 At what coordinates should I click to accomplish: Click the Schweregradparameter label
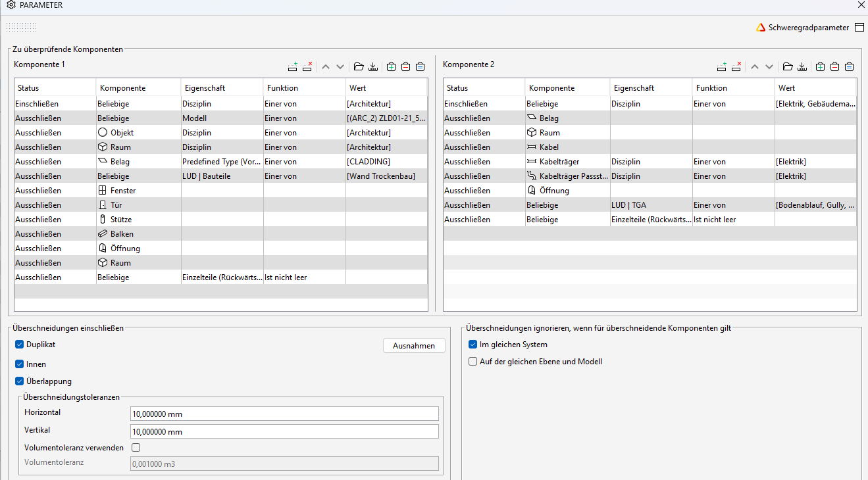[809, 28]
